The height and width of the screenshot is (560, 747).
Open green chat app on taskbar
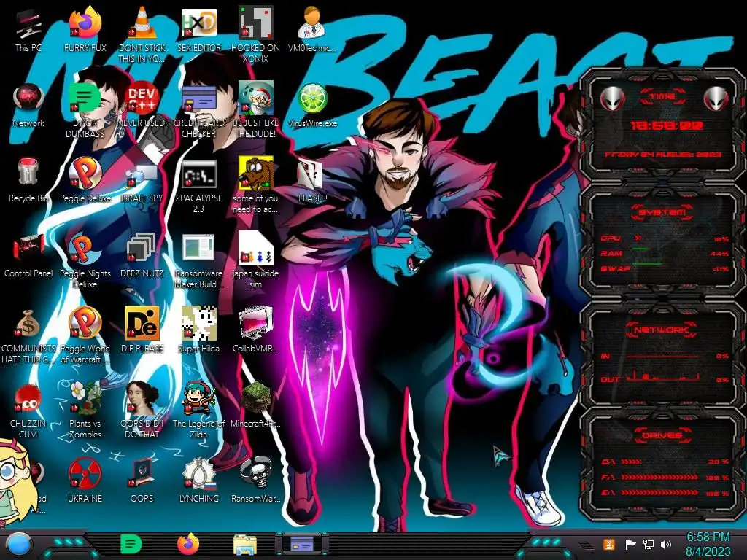131,544
